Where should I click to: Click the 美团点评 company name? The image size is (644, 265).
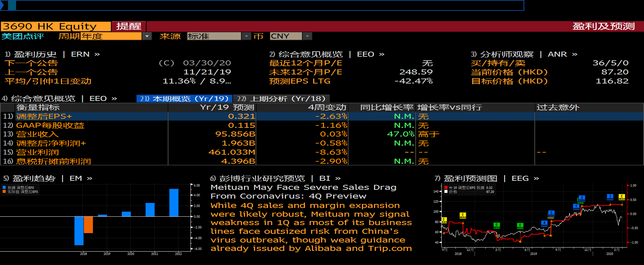(22, 36)
